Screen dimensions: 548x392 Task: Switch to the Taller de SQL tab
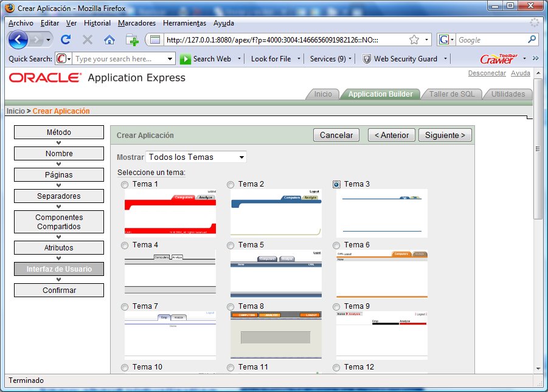click(451, 94)
